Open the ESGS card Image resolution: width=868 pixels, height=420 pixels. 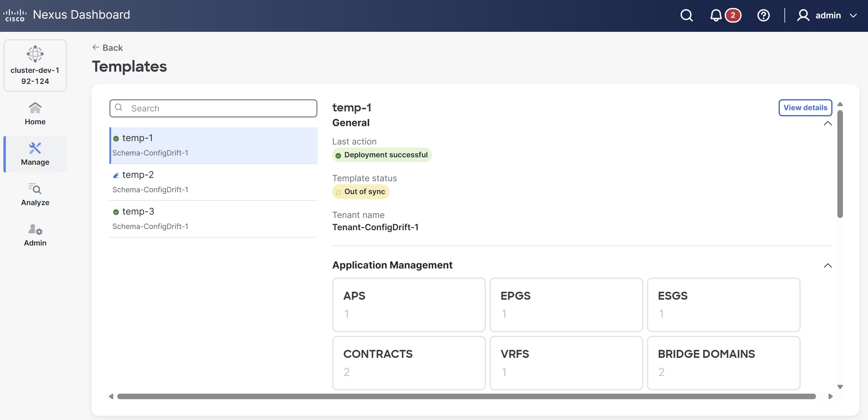[x=723, y=305]
